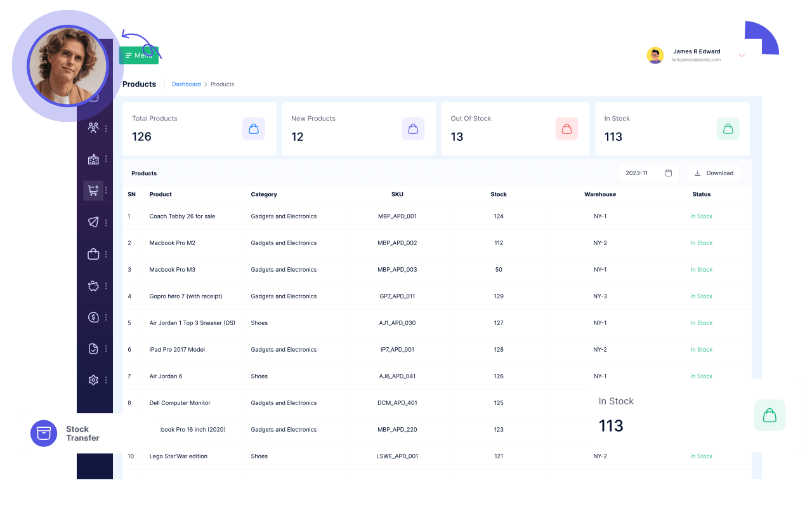Expand submenu dots beside paper plane icon

click(x=106, y=223)
